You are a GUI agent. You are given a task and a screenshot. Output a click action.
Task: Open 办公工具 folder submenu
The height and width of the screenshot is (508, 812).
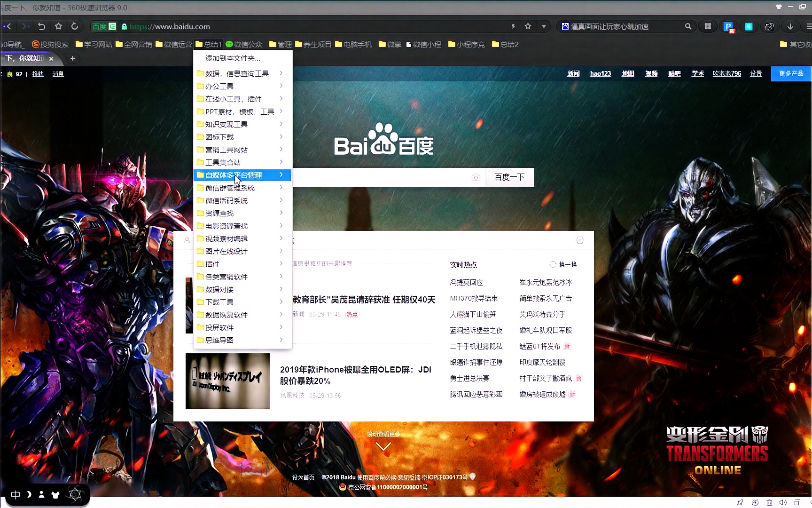click(x=242, y=86)
